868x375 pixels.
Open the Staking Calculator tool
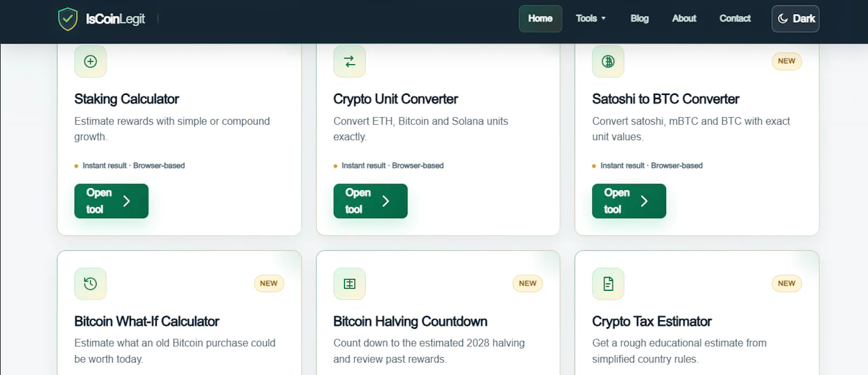click(111, 201)
